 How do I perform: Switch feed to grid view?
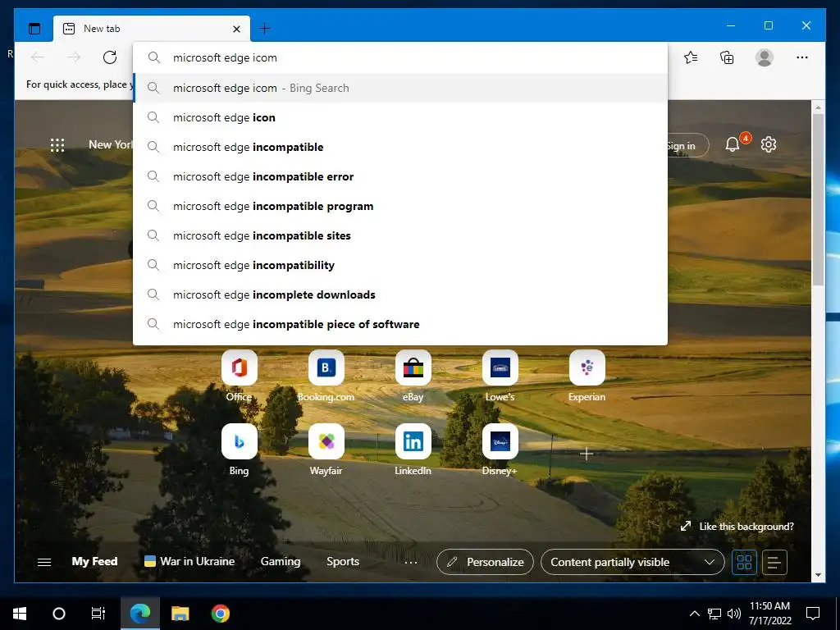coord(744,562)
